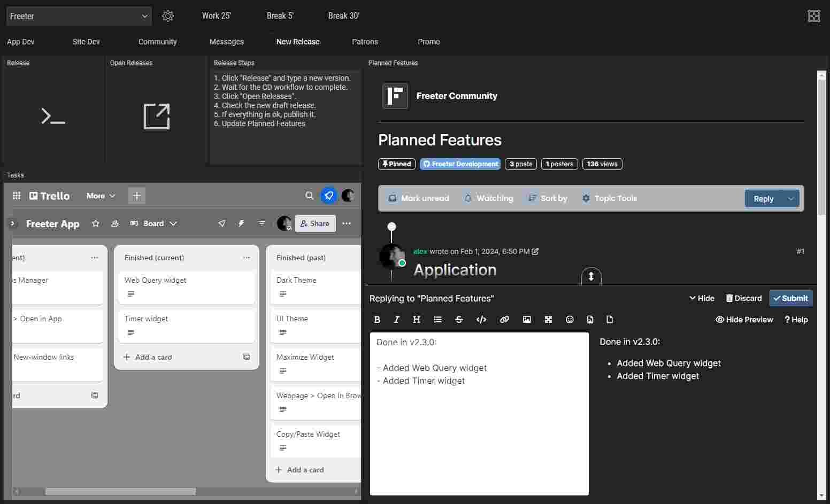Open Trello apps grid menu icon
This screenshot has height=504, width=830.
pyautogui.click(x=17, y=196)
